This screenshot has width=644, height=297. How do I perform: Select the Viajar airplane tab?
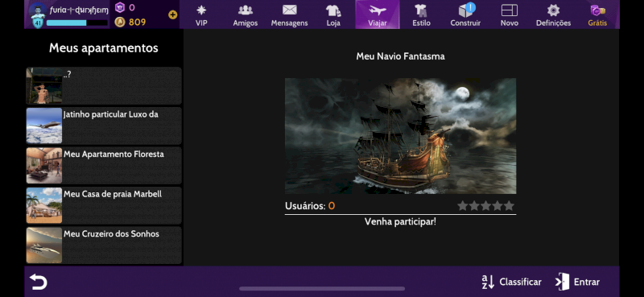377,14
